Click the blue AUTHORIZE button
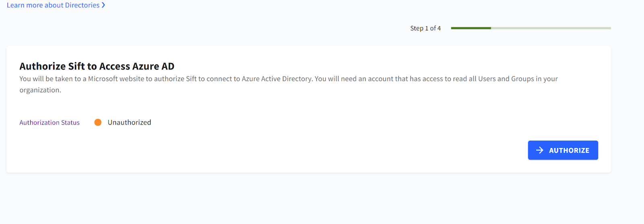This screenshot has height=224, width=644. click(x=563, y=150)
